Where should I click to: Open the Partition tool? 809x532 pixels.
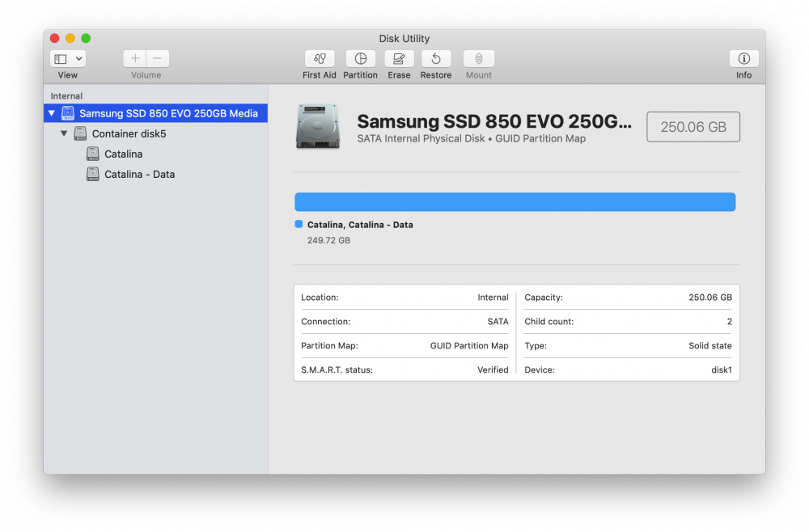coord(361,59)
